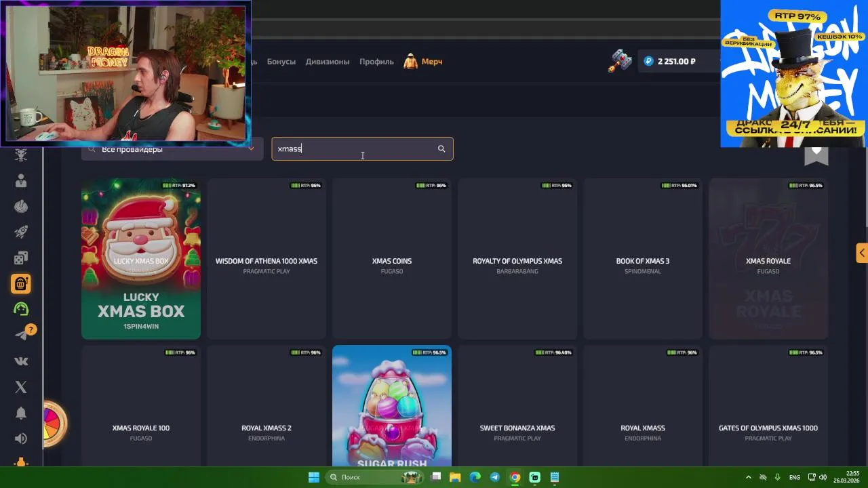This screenshot has width=868, height=488.
Task: Click the hoodie icon beside Мерч
Action: pyautogui.click(x=411, y=61)
